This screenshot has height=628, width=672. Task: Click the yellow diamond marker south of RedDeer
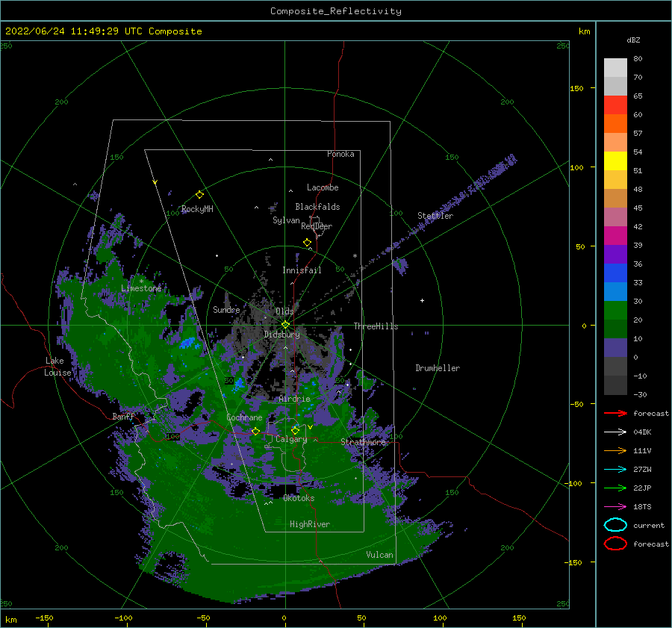[308, 243]
